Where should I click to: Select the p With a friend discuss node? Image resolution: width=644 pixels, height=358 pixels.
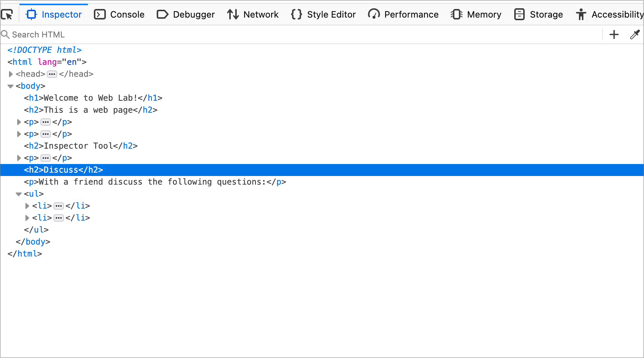155,182
